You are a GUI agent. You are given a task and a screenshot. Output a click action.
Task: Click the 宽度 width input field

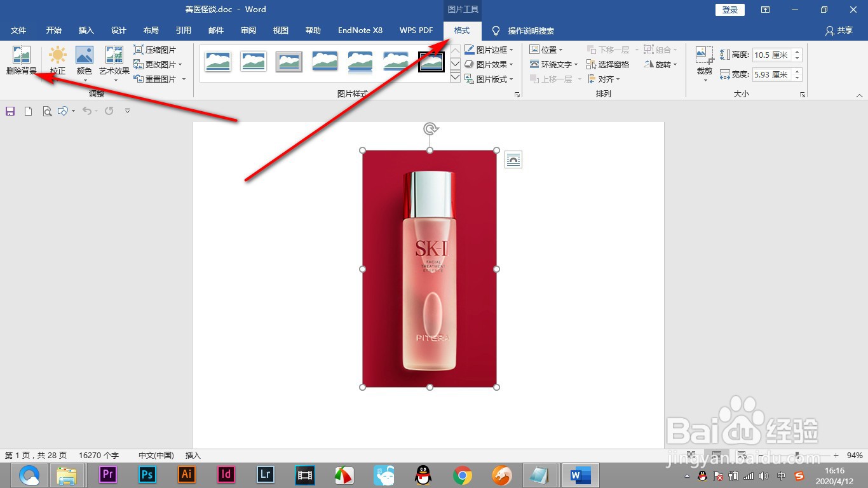click(772, 74)
